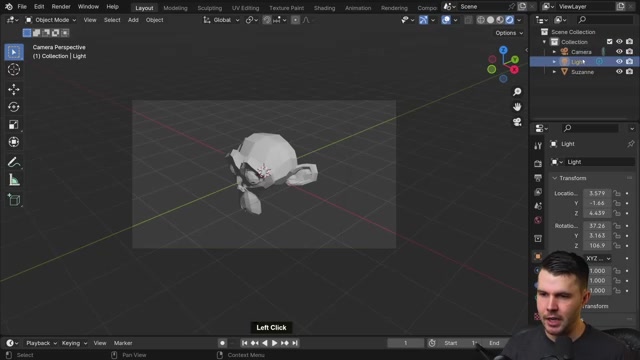Select the Cursor tool in the toolbar

(x=14, y=69)
